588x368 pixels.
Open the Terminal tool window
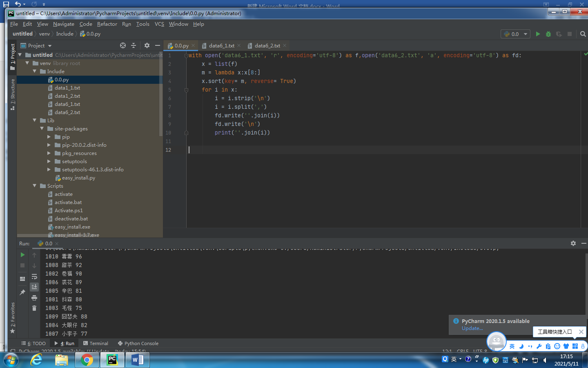[x=96, y=343]
